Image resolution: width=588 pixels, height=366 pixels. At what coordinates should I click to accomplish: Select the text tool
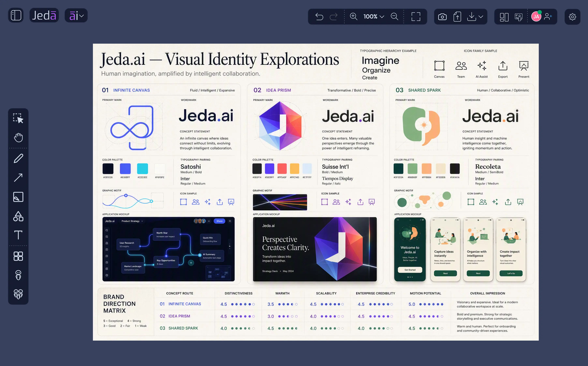pyautogui.click(x=18, y=235)
